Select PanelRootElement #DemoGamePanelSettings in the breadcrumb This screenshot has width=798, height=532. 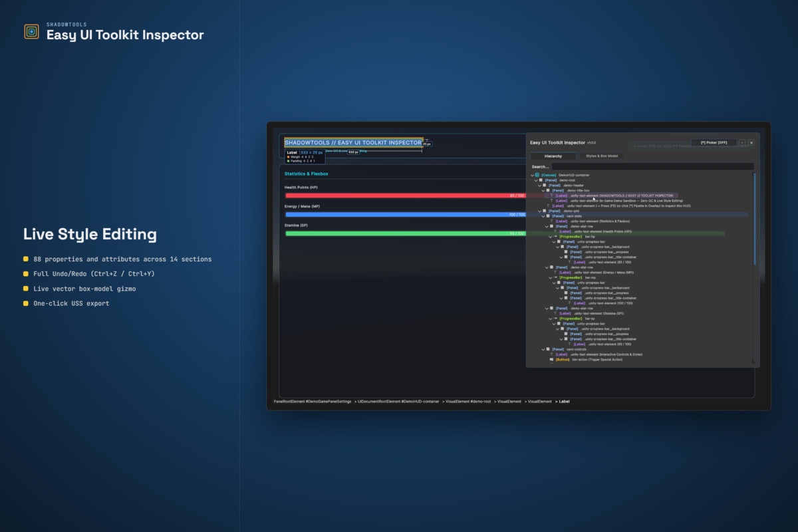click(313, 402)
